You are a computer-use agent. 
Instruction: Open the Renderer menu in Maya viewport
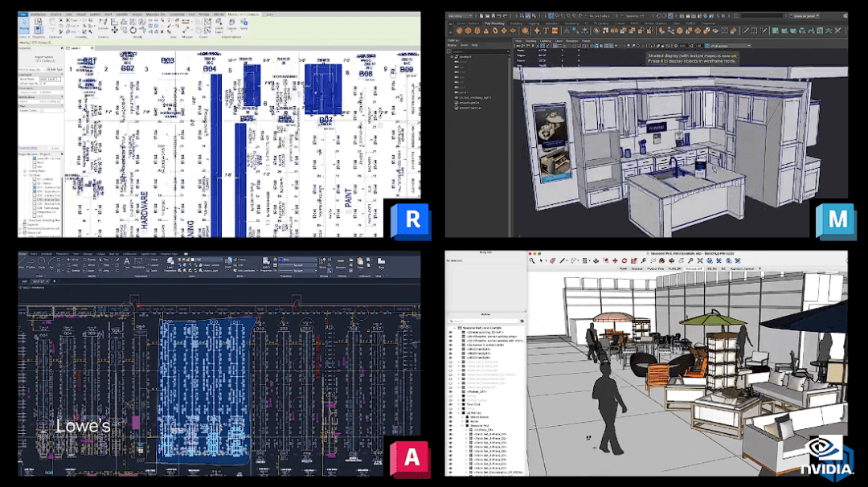(x=572, y=41)
